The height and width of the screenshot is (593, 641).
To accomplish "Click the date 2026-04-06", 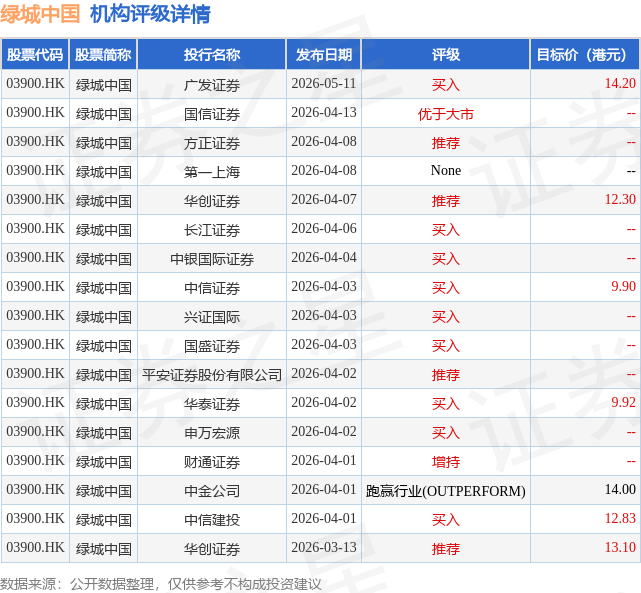I will (x=324, y=228).
